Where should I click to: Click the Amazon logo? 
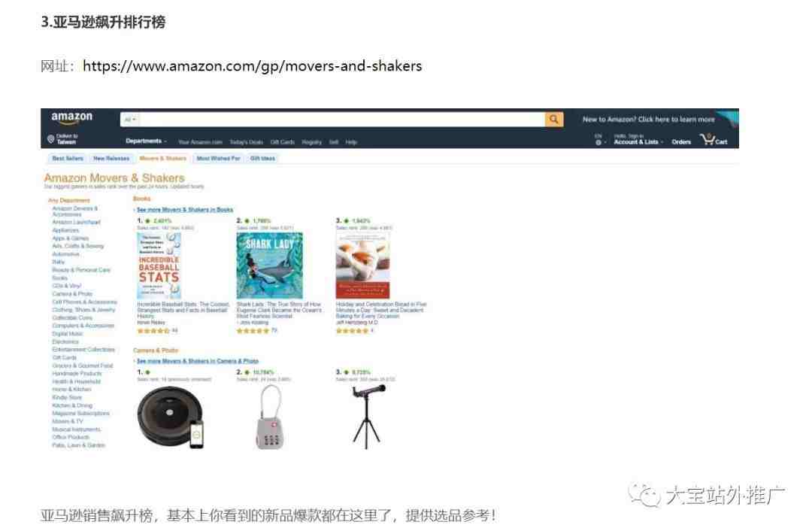coord(71,117)
